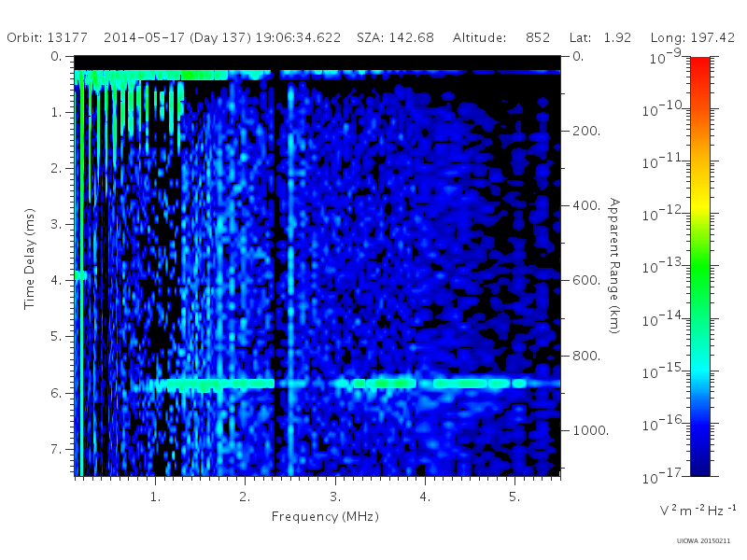Click the '200.' apparent range tick label

click(586, 131)
